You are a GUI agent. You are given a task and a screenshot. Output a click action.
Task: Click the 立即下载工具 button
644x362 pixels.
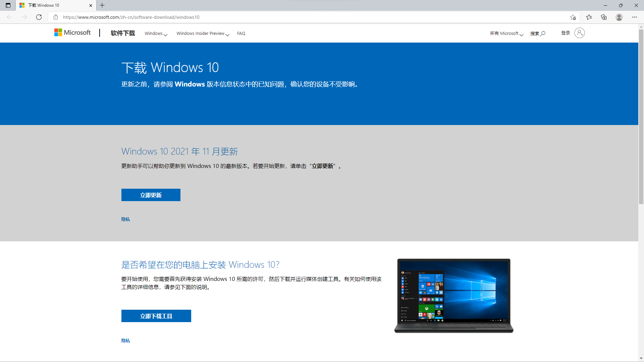point(156,316)
